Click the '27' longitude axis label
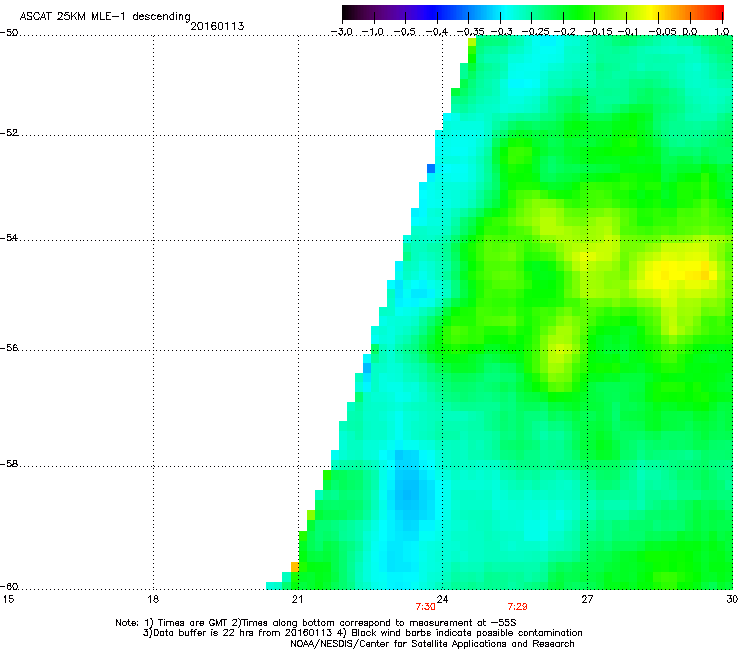 [x=587, y=599]
